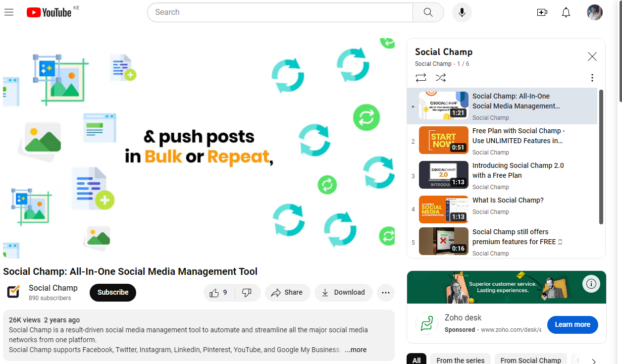Screen dimensions: 622x364
Task: Subscribe to Social Champ channel
Action: pyautogui.click(x=113, y=293)
